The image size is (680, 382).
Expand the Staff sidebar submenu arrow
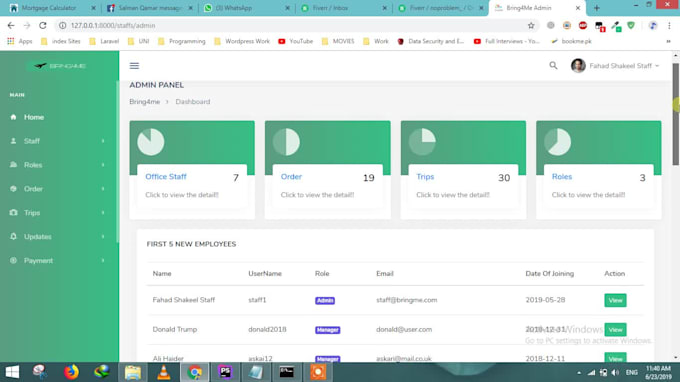[x=103, y=141]
